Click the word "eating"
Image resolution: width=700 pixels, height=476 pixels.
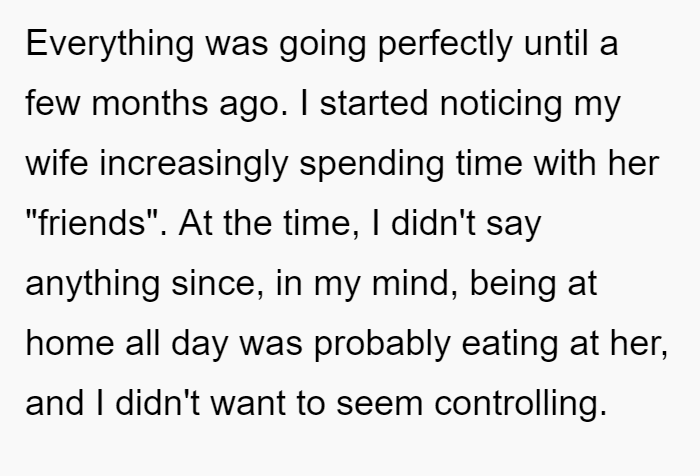(x=509, y=344)
